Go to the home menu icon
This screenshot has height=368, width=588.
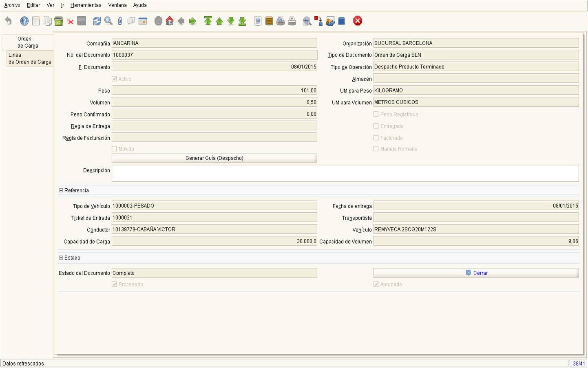(170, 21)
